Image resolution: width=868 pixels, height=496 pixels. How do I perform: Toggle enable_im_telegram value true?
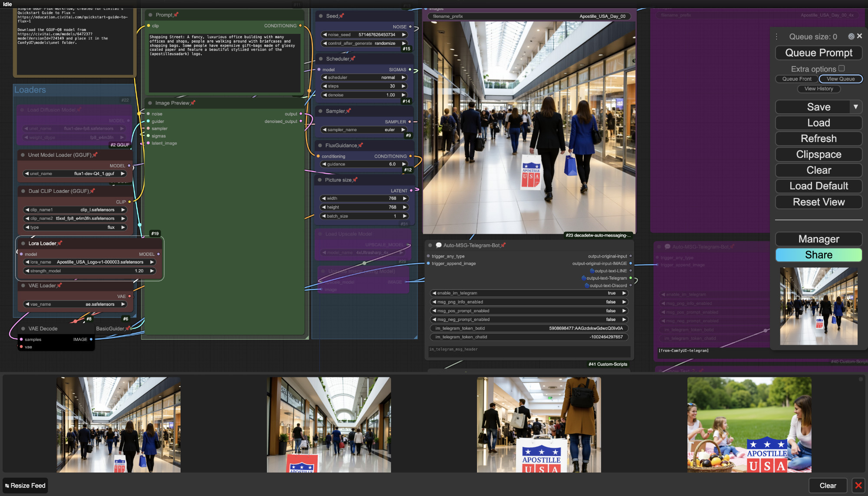click(x=529, y=293)
